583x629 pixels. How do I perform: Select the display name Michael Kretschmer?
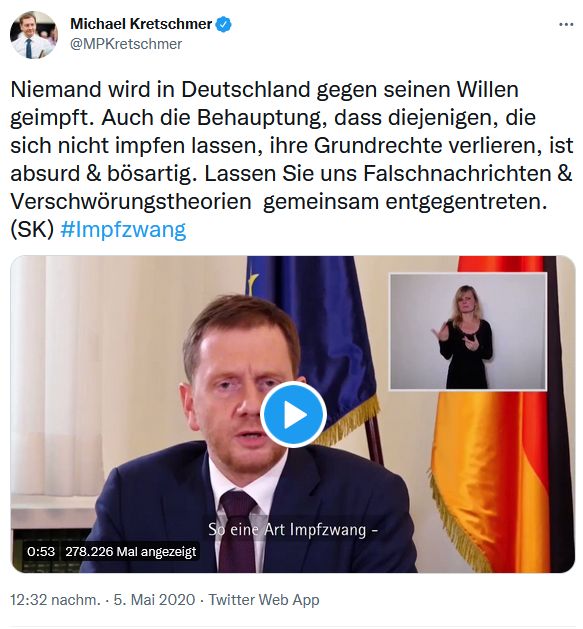(141, 24)
